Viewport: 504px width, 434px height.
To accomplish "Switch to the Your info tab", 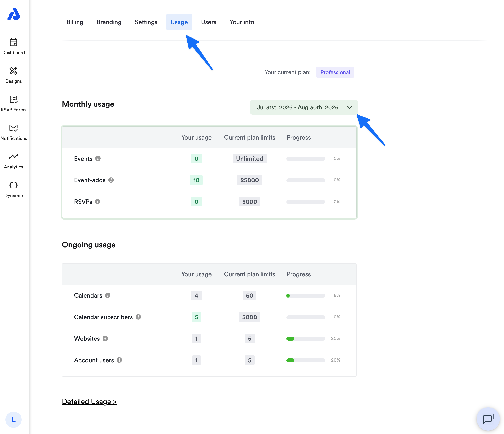I will 242,22.
